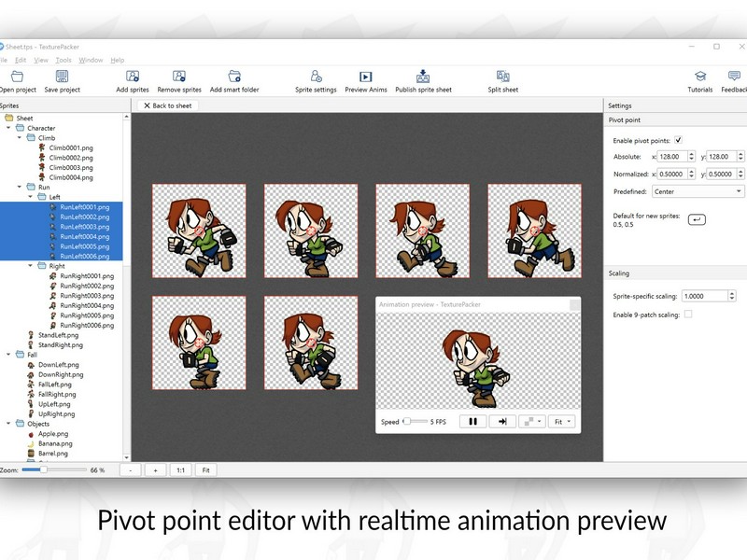The height and width of the screenshot is (560, 747).
Task: Select RunRight0003.png sprite
Action: [x=87, y=296]
